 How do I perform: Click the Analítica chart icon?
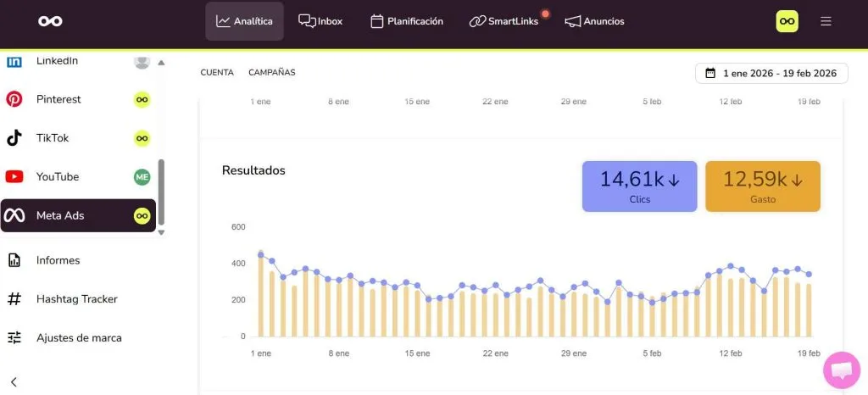pyautogui.click(x=223, y=21)
